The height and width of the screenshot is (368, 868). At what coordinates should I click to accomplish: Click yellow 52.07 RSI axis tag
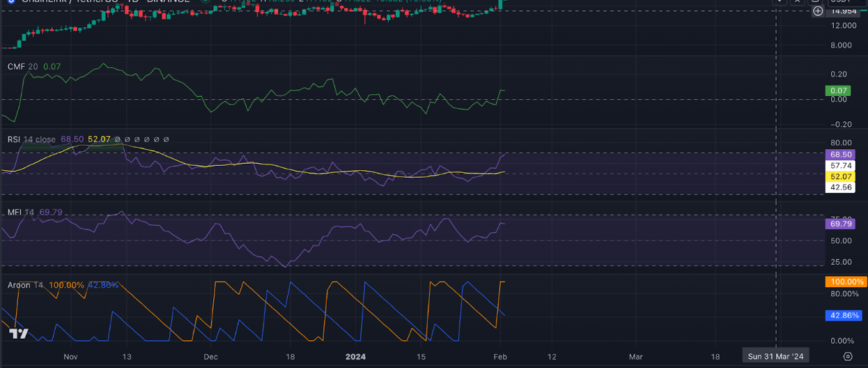point(842,176)
